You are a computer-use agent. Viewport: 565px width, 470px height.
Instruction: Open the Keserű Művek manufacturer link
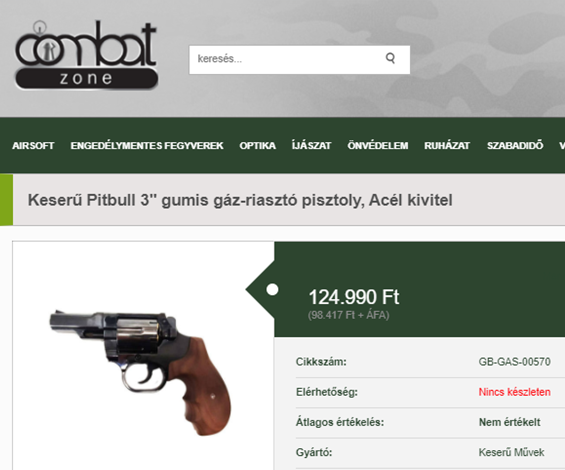pos(511,452)
